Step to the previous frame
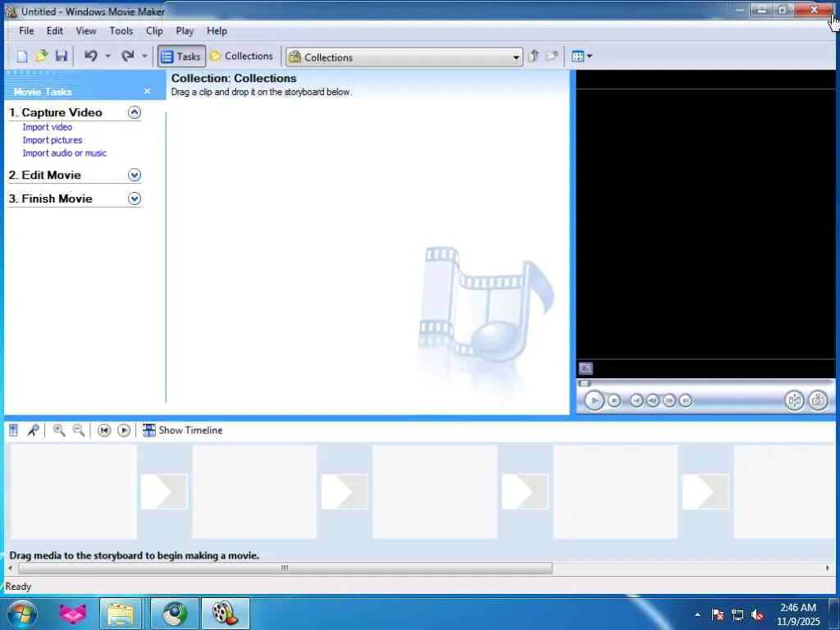This screenshot has width=840, height=630. (x=652, y=400)
